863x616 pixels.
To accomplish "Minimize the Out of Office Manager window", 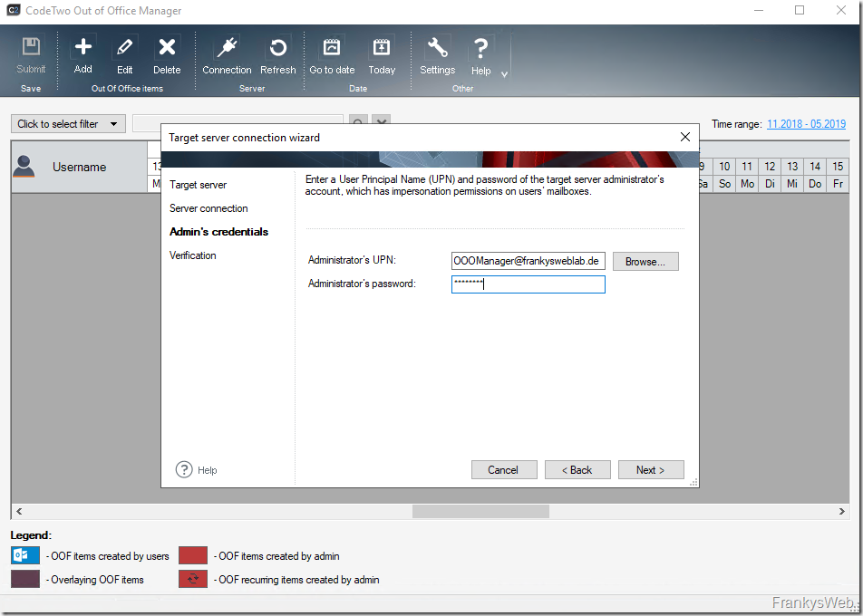I will tap(759, 11).
